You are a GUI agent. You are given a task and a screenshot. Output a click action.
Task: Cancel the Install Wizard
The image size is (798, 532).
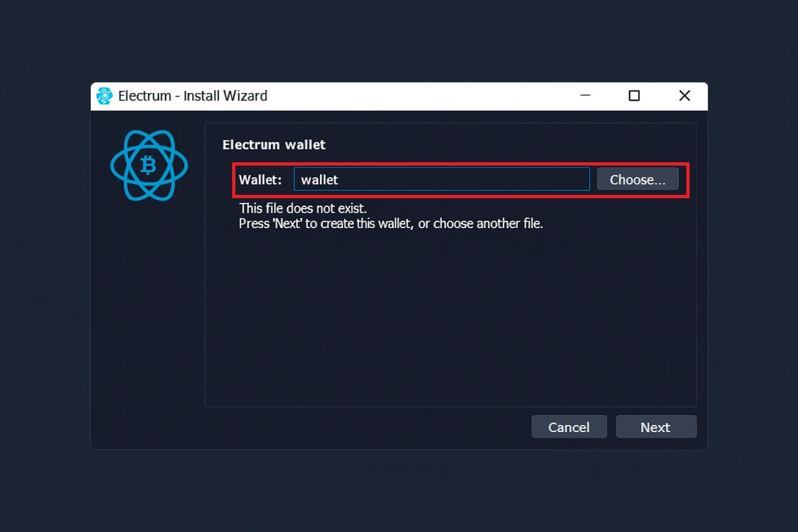(x=569, y=427)
